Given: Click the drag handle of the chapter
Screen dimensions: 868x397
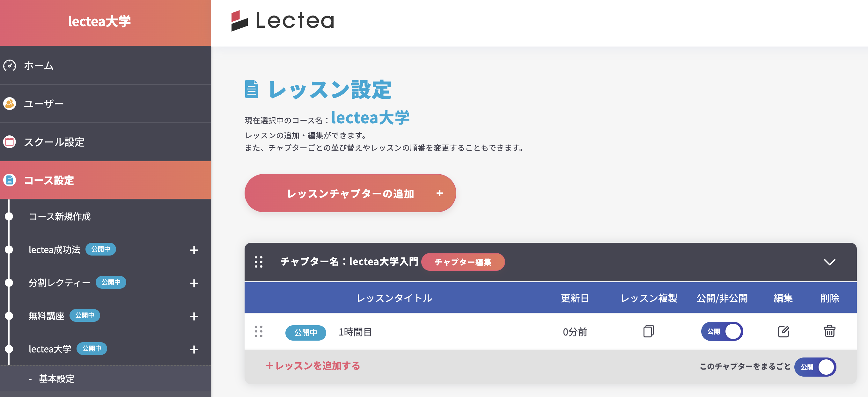Looking at the screenshot, I should pyautogui.click(x=260, y=263).
